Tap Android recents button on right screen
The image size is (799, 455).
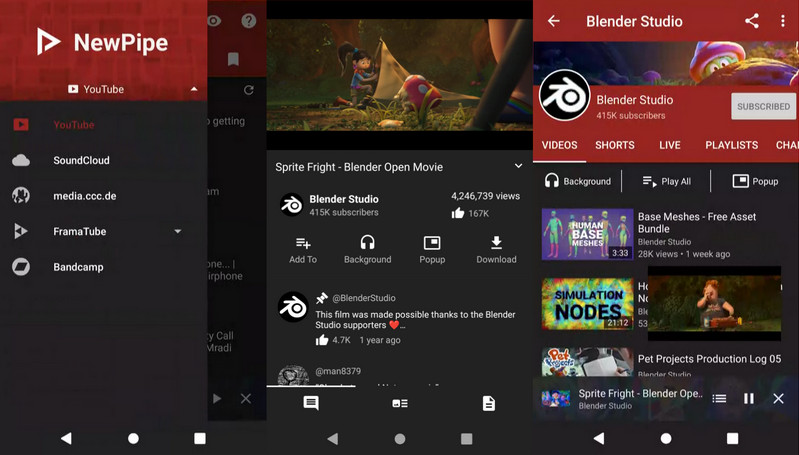click(x=733, y=438)
